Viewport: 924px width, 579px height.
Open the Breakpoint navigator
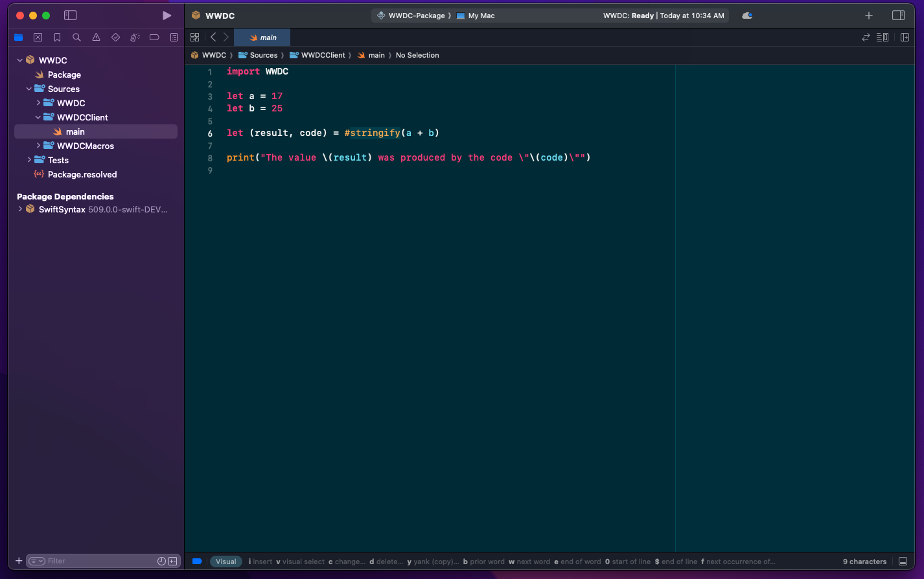pyautogui.click(x=154, y=38)
